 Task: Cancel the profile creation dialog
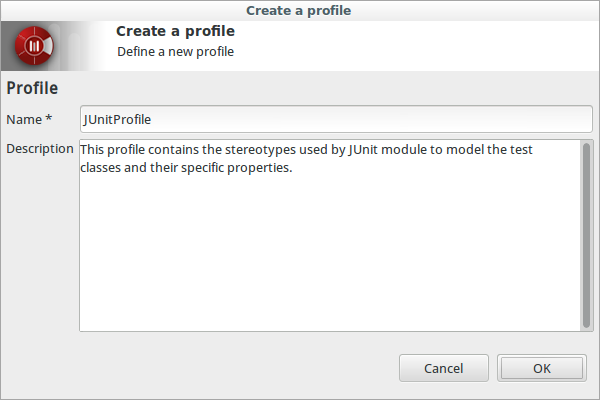[443, 368]
